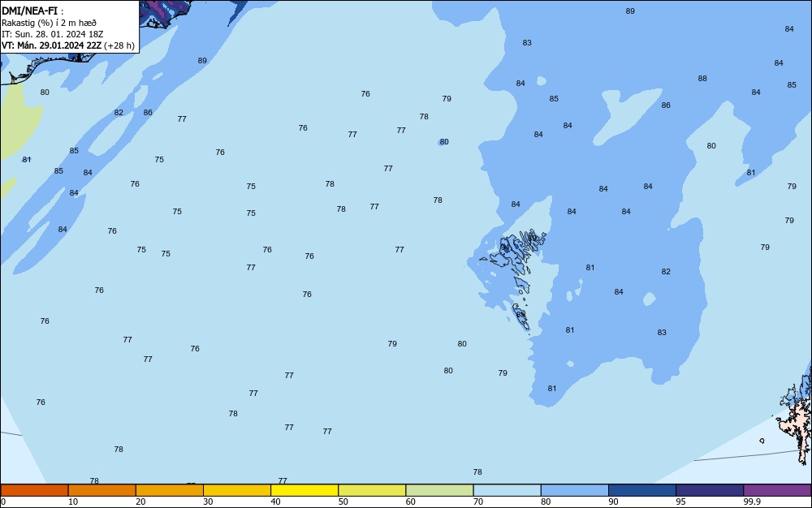Click the legend label 70

pyautogui.click(x=478, y=502)
